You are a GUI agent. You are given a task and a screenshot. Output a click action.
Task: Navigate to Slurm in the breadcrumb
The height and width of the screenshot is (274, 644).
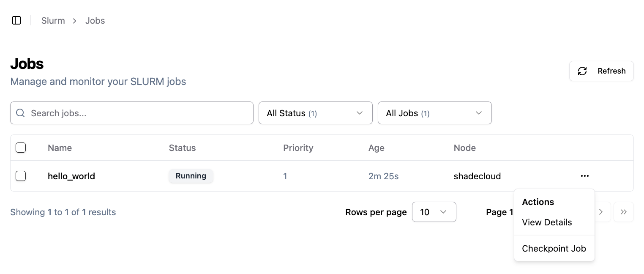pyautogui.click(x=53, y=21)
